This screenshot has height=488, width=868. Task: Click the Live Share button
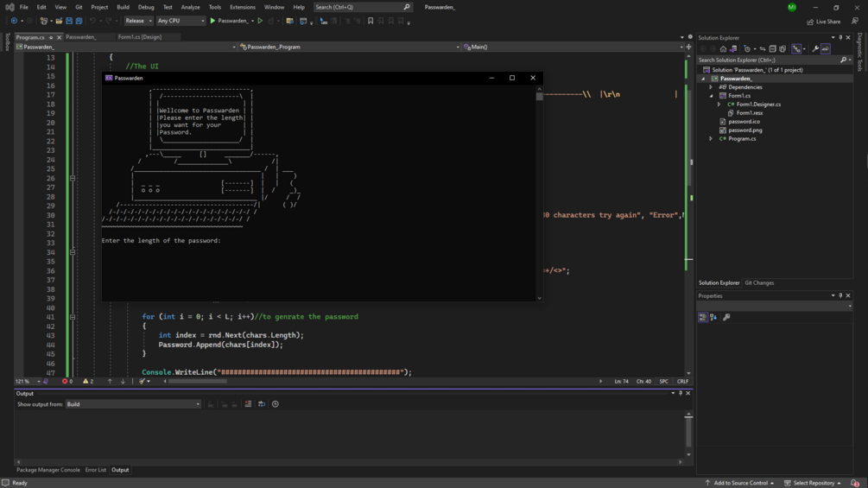click(x=824, y=22)
